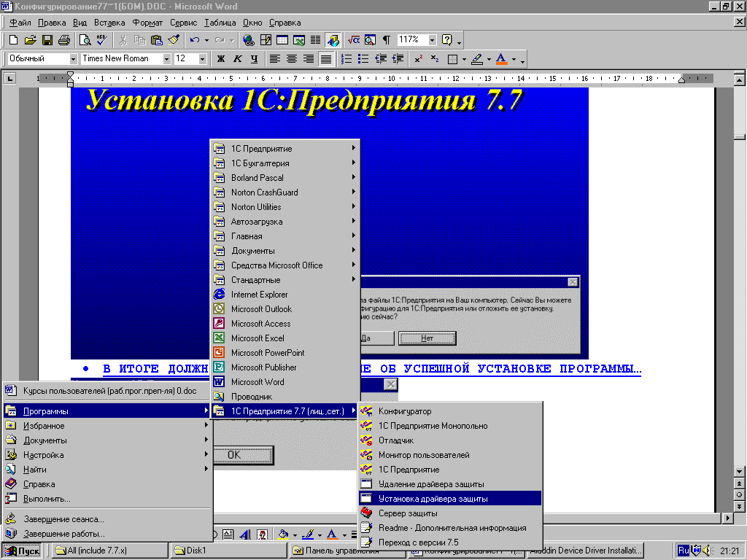Apply the highlight marker color
Screen dimensions: 747x560
tap(476, 59)
